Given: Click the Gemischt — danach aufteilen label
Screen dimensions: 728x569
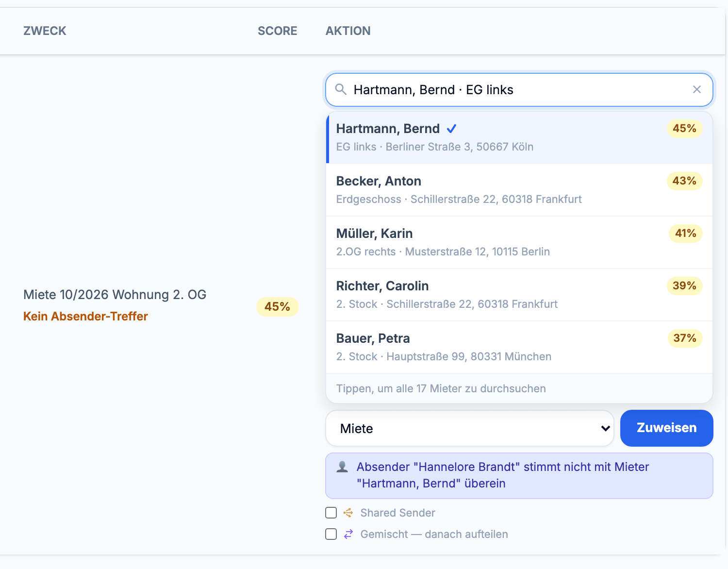Looking at the screenshot, I should pos(434,534).
